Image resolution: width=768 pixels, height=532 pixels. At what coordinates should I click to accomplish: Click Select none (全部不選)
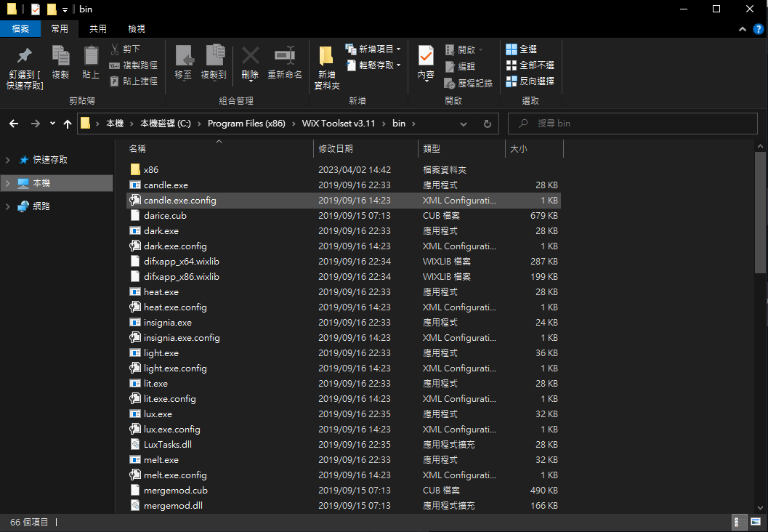pyautogui.click(x=530, y=65)
